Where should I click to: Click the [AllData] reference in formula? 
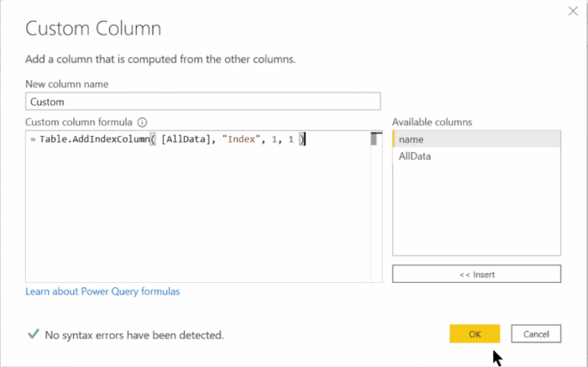tap(186, 139)
